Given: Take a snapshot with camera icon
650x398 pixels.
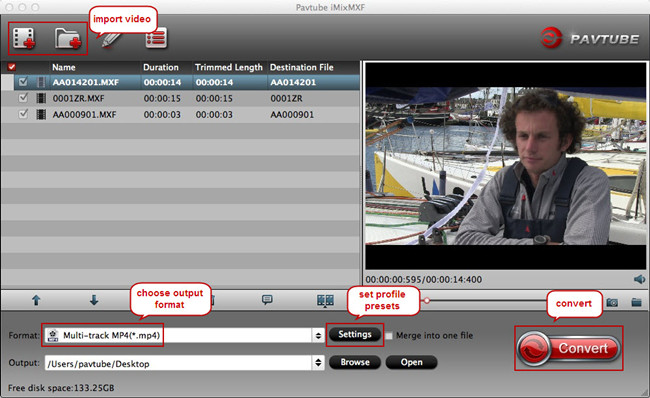Looking at the screenshot, I should [612, 302].
